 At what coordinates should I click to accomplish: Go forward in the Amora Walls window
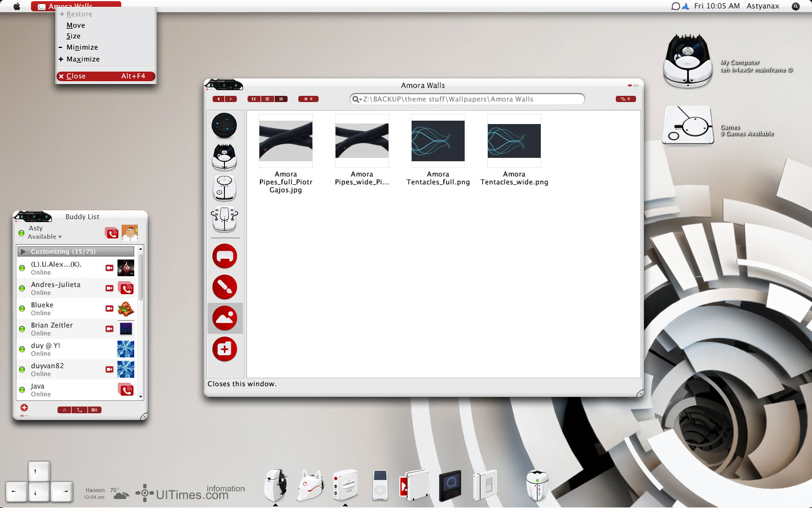point(231,99)
